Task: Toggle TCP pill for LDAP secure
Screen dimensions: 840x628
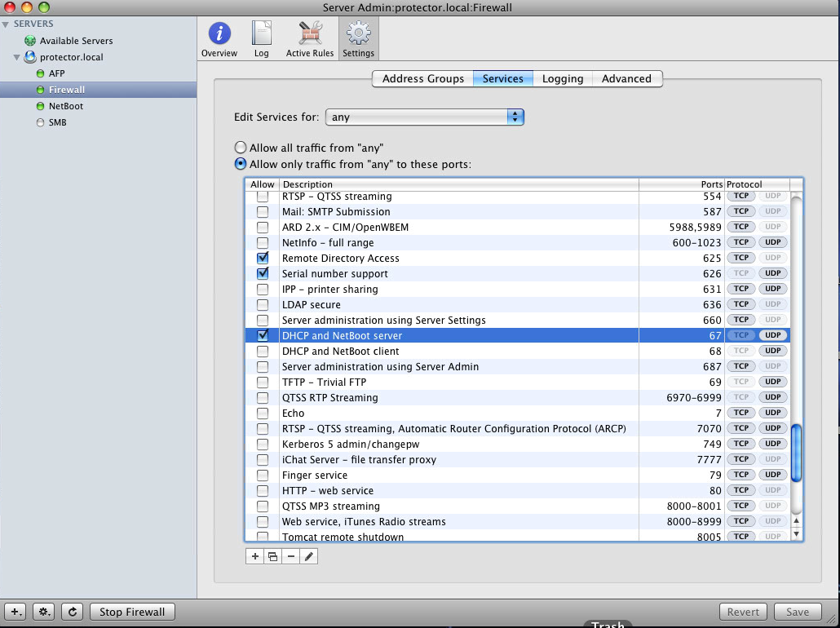Action: pos(741,304)
